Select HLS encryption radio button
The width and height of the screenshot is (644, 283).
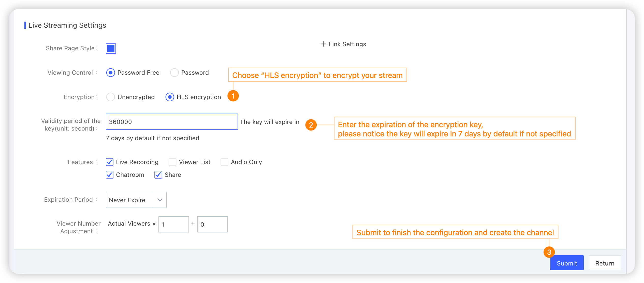click(x=170, y=97)
